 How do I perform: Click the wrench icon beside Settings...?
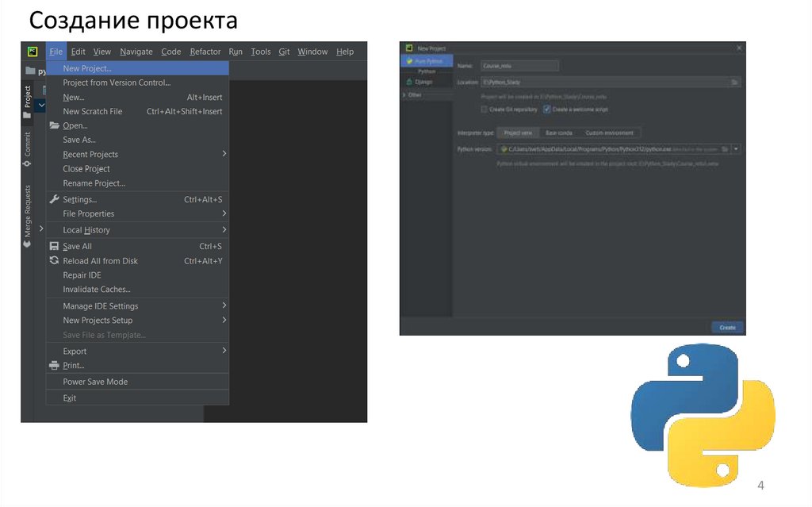[54, 199]
